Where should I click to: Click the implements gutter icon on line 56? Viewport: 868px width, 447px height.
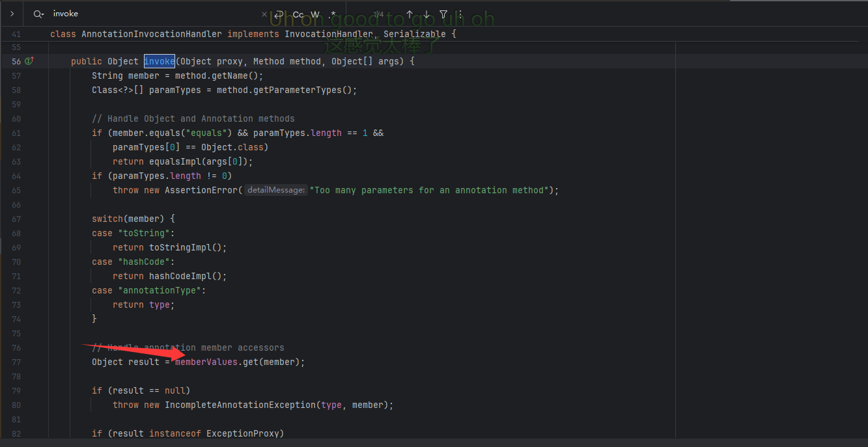coord(29,61)
